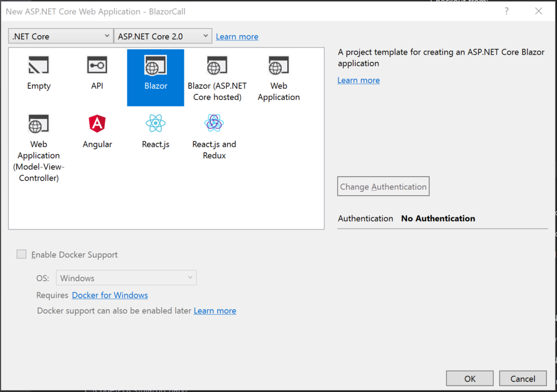Screen dimensions: 557x392
Task: Click the Change Authentication button
Action: click(x=383, y=186)
